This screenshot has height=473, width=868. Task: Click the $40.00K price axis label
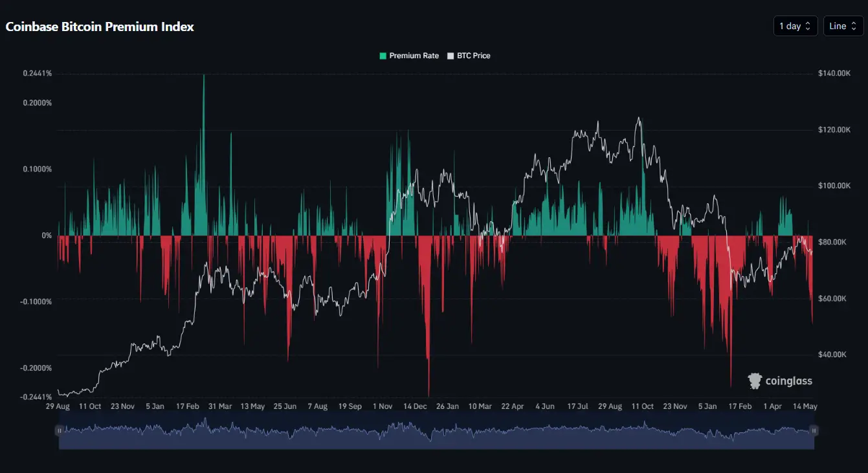click(x=832, y=355)
